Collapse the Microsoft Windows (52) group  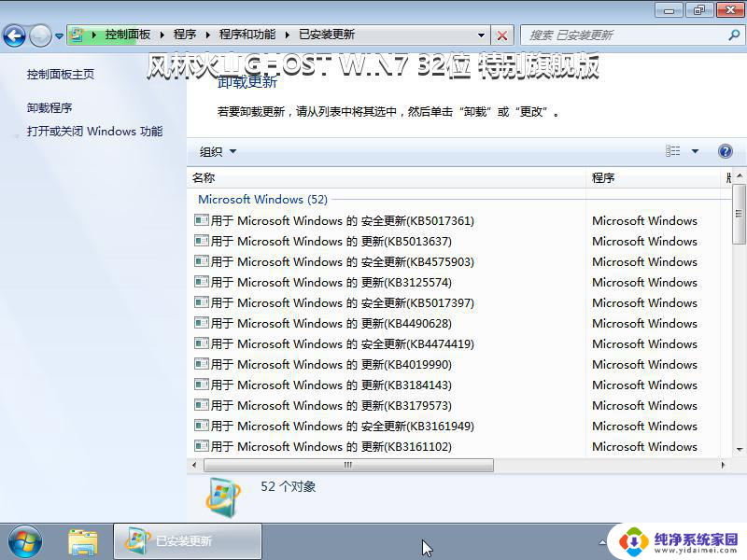(x=262, y=199)
